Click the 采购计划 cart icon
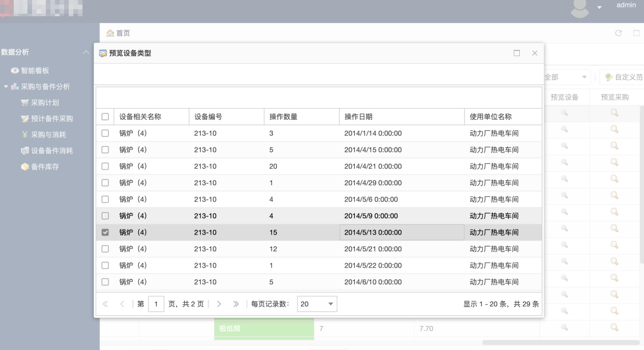644x350 pixels. [25, 103]
